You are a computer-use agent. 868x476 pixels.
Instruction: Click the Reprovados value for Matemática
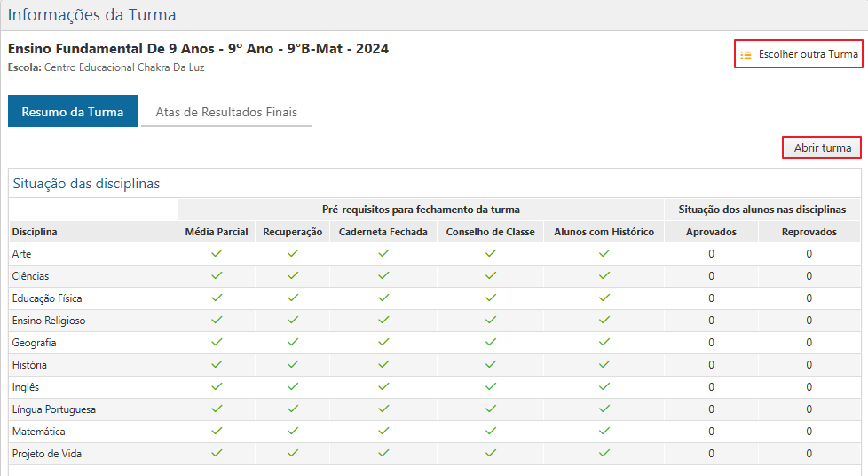coord(809,431)
